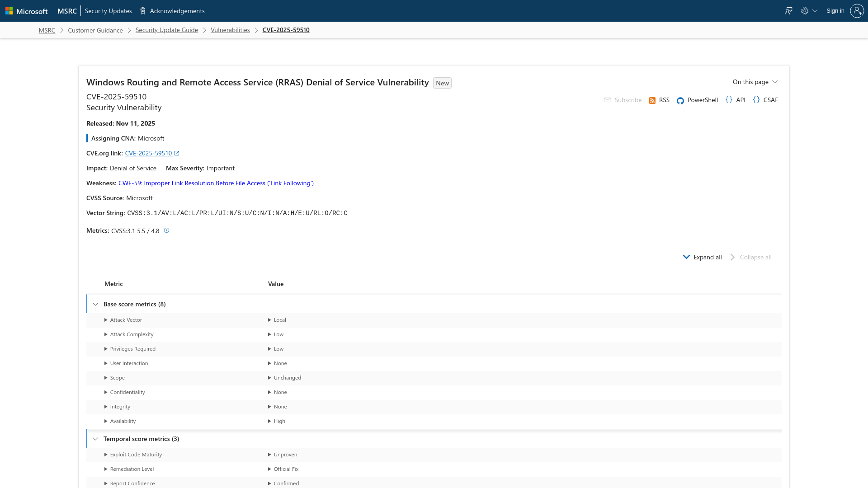This screenshot has height=488, width=868.
Task: Open the On this page dropdown
Action: click(754, 82)
